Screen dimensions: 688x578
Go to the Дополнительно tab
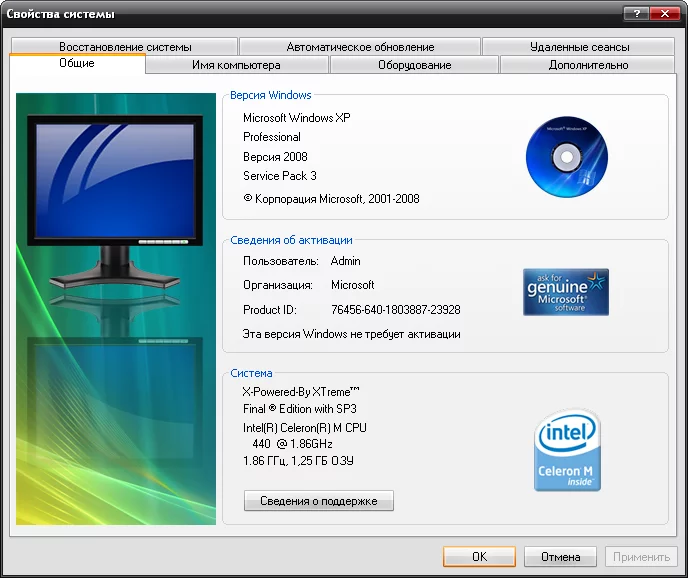coord(588,65)
